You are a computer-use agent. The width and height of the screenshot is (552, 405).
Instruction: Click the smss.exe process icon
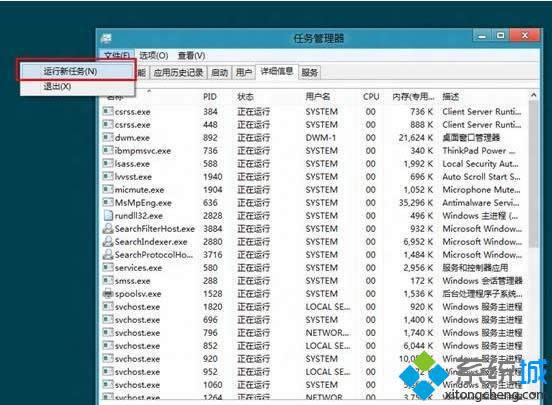pyautogui.click(x=108, y=281)
